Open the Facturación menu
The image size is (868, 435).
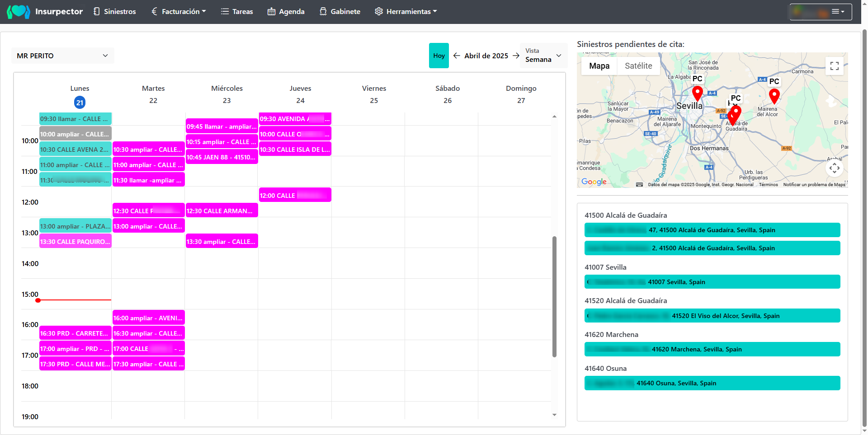coord(179,12)
